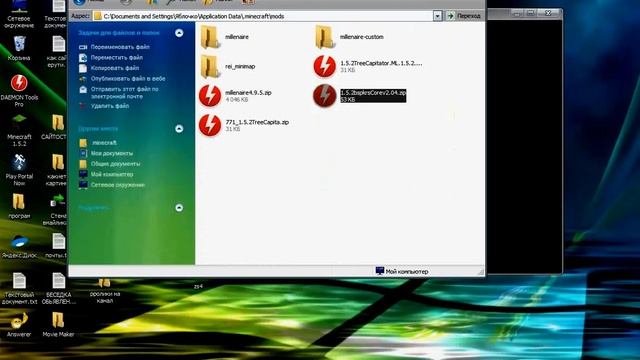Select the rei_minimap folder
The height and width of the screenshot is (360, 640).
[228, 66]
